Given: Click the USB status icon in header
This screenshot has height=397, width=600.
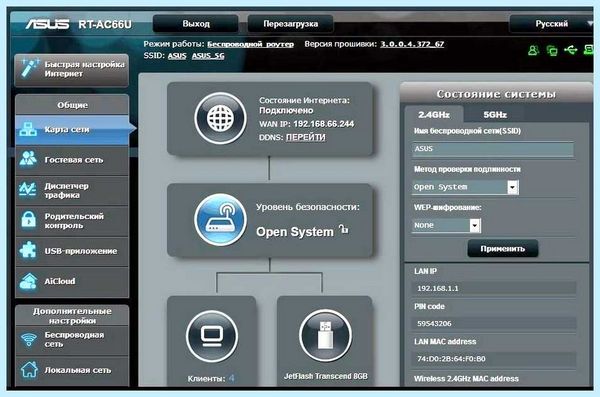Looking at the screenshot, I should click(570, 49).
